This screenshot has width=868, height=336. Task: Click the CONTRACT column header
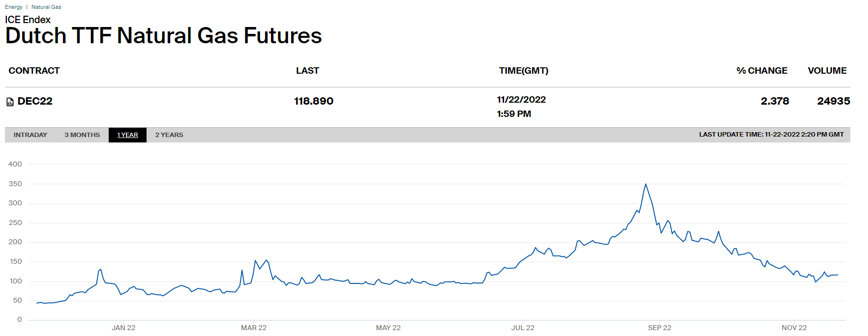34,71
